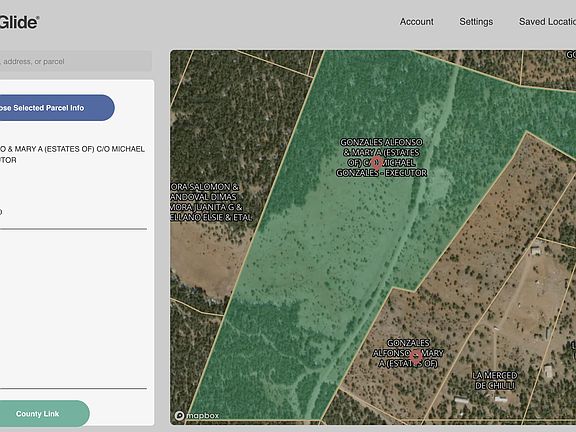Click the Glide logo
This screenshot has width=576, height=432.
point(19,22)
